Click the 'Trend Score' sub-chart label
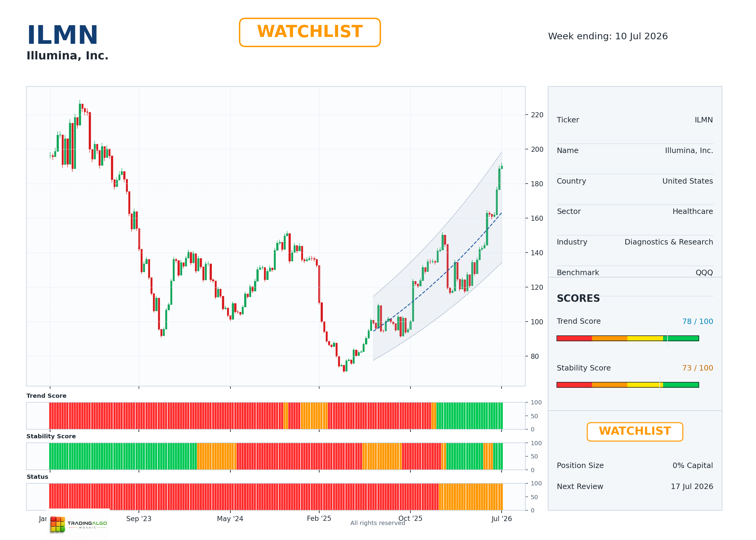The image size is (756, 540). point(46,396)
